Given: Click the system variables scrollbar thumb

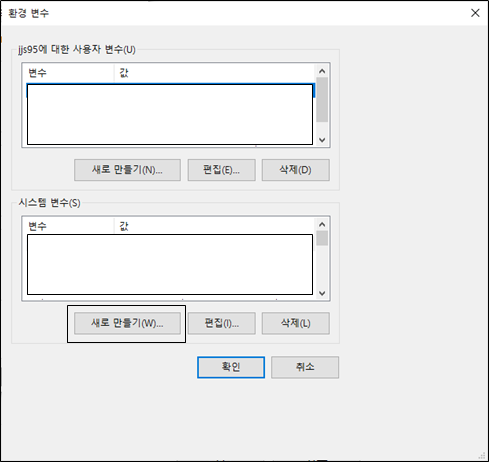Looking at the screenshot, I should coord(322,238).
